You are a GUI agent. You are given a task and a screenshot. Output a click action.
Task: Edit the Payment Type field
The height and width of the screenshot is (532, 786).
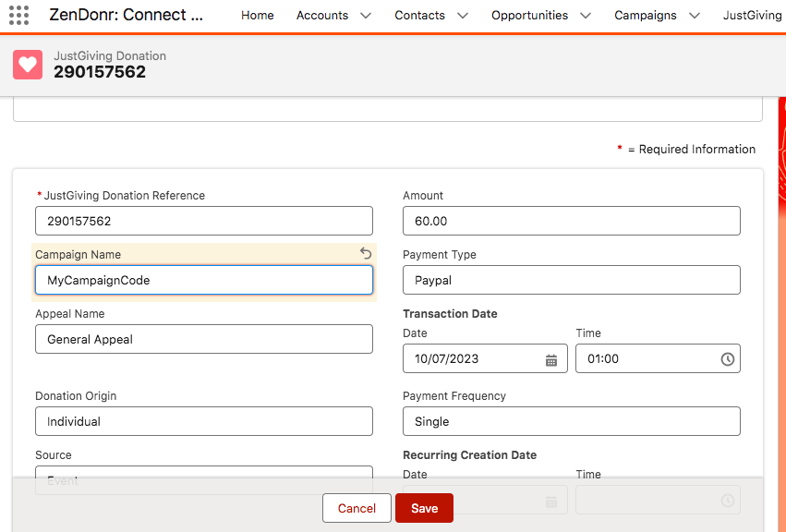pos(572,280)
